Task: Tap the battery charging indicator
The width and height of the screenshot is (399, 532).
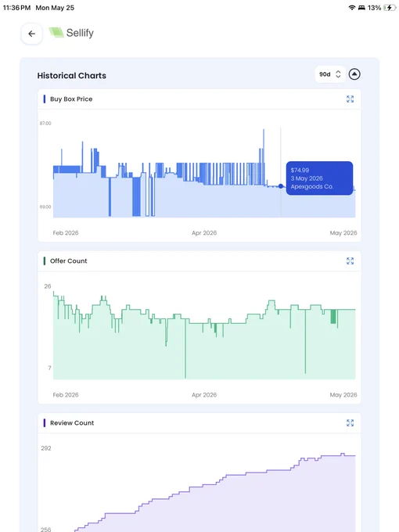Action: (x=389, y=8)
